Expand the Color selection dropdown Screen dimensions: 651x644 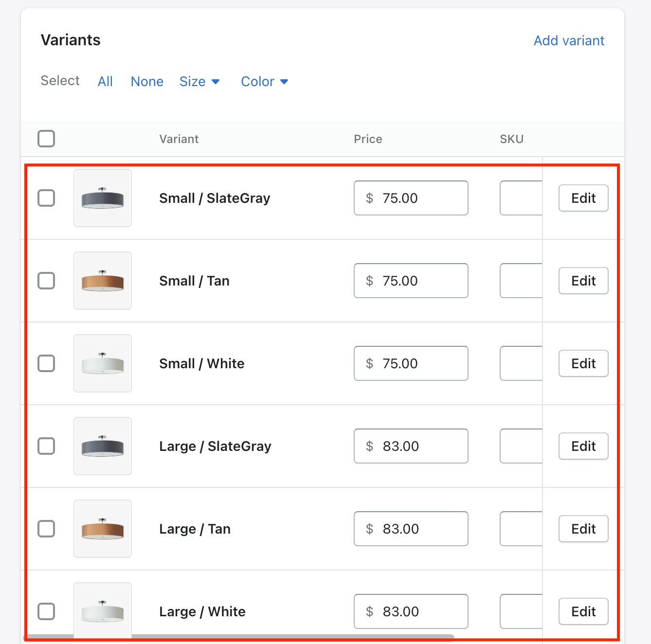[265, 81]
